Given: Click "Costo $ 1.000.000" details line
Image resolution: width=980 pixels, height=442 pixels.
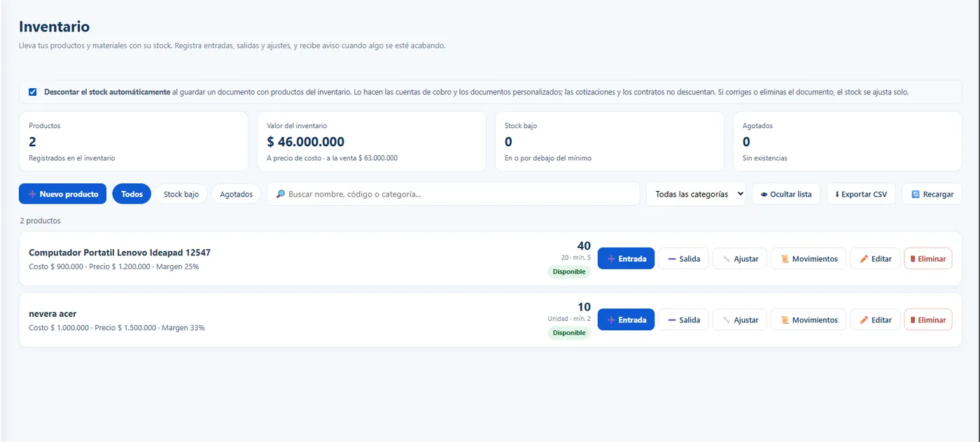Looking at the screenshot, I should tap(117, 327).
